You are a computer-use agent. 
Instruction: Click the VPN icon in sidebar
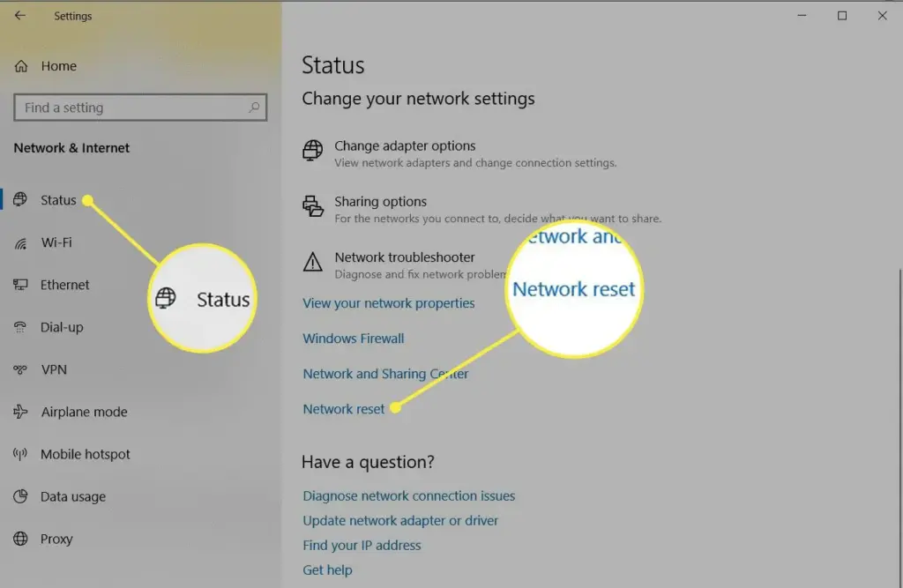point(20,369)
